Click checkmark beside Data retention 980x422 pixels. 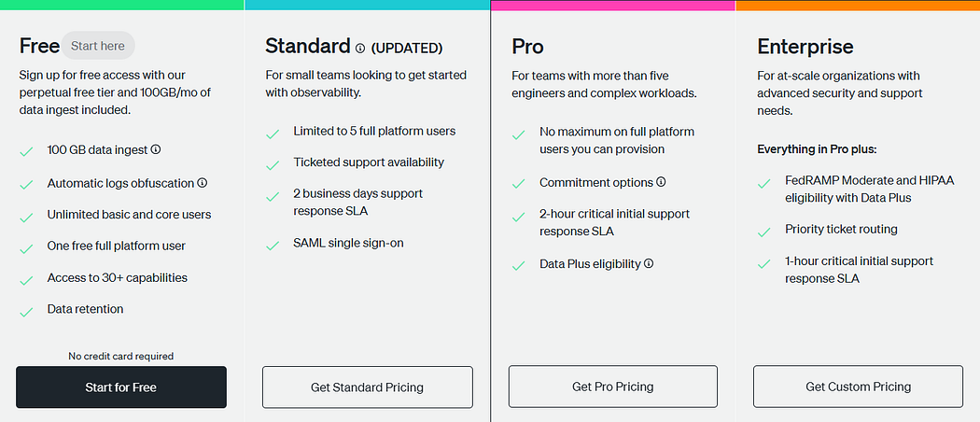(26, 310)
